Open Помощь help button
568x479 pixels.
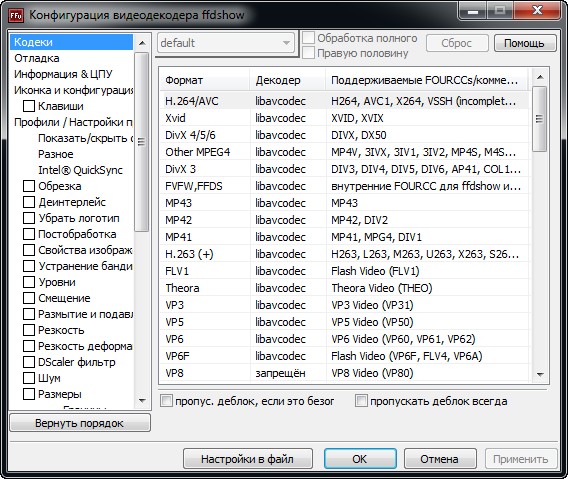point(525,43)
